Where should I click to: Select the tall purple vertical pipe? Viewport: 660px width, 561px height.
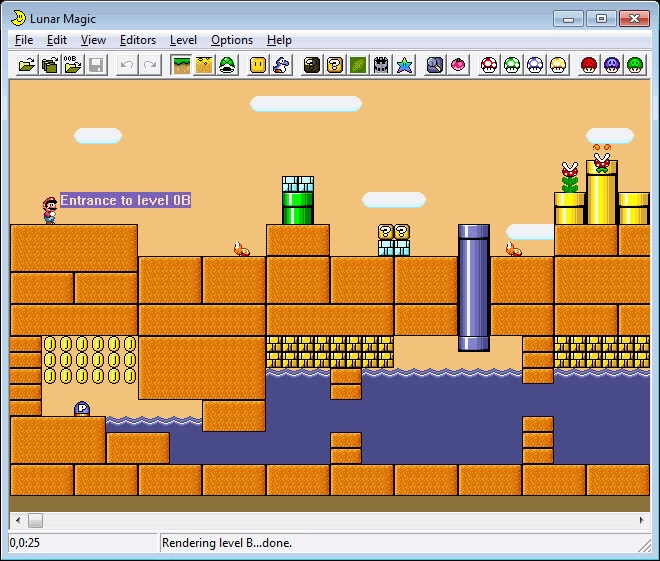tap(474, 288)
